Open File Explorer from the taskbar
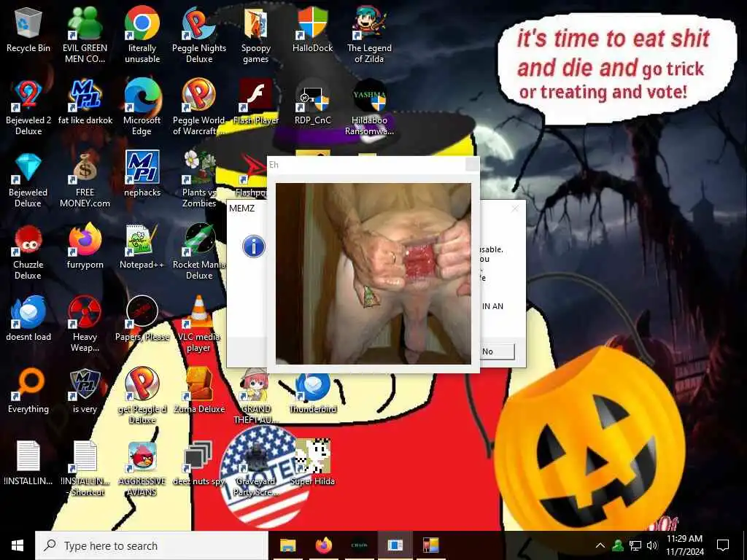This screenshot has height=560, width=747. (x=287, y=545)
